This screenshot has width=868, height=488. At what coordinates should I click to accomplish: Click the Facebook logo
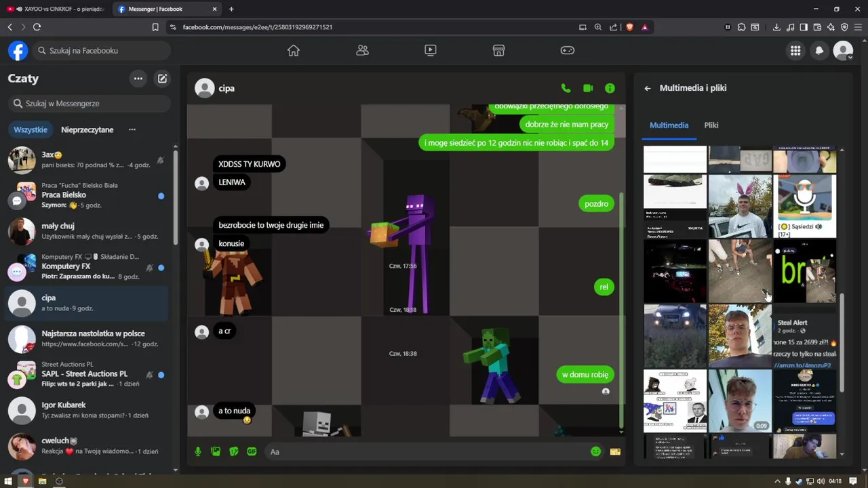(18, 50)
